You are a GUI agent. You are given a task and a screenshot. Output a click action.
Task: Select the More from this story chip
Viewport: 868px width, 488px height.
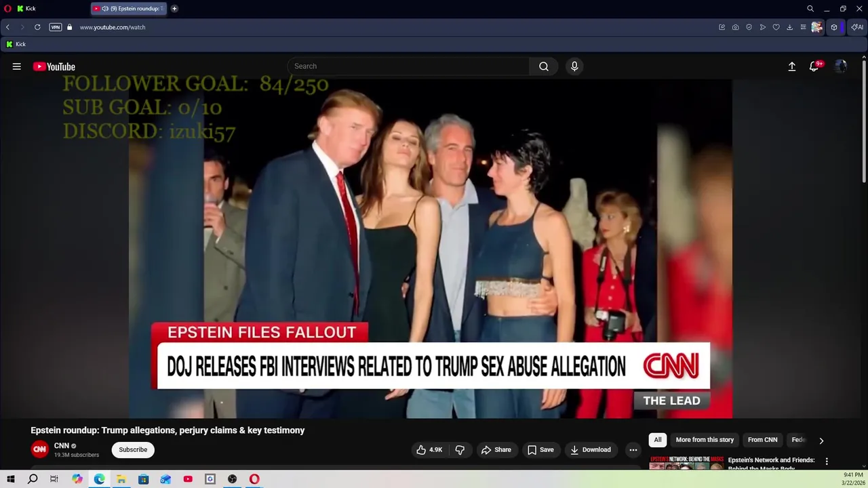click(705, 440)
